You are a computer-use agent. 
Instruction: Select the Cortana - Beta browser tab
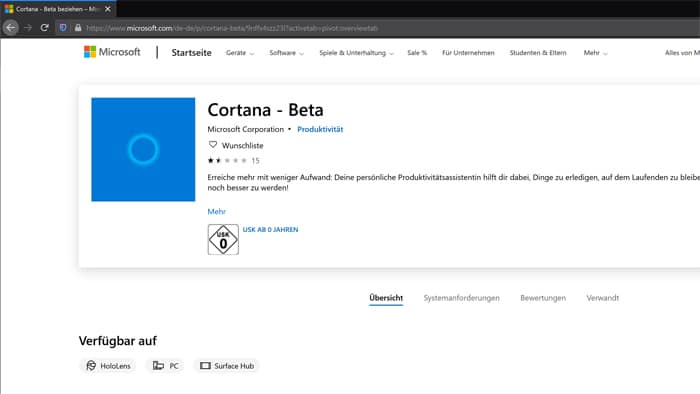tap(58, 9)
